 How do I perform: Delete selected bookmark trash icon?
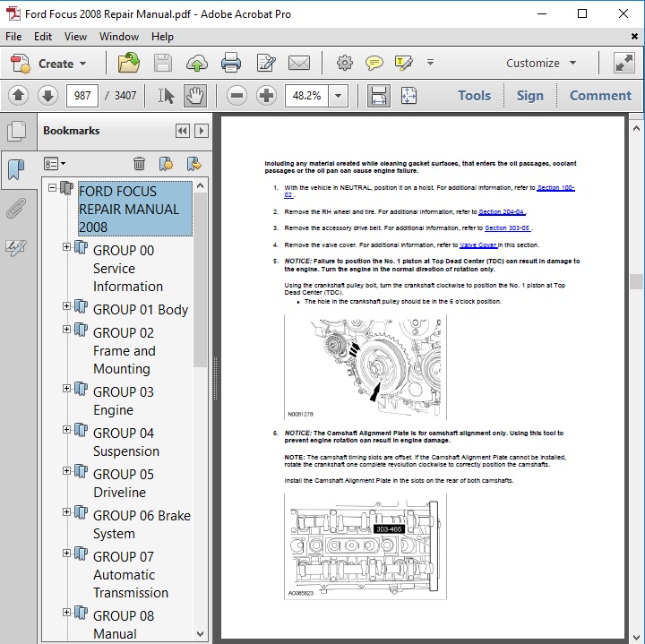pyautogui.click(x=139, y=164)
